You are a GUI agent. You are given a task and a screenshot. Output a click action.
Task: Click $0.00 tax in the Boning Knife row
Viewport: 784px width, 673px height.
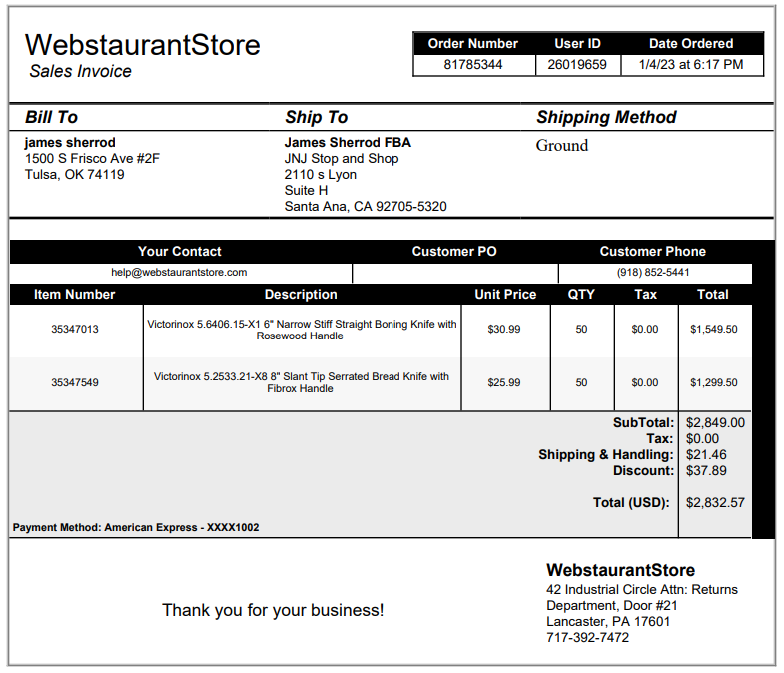[x=645, y=329]
